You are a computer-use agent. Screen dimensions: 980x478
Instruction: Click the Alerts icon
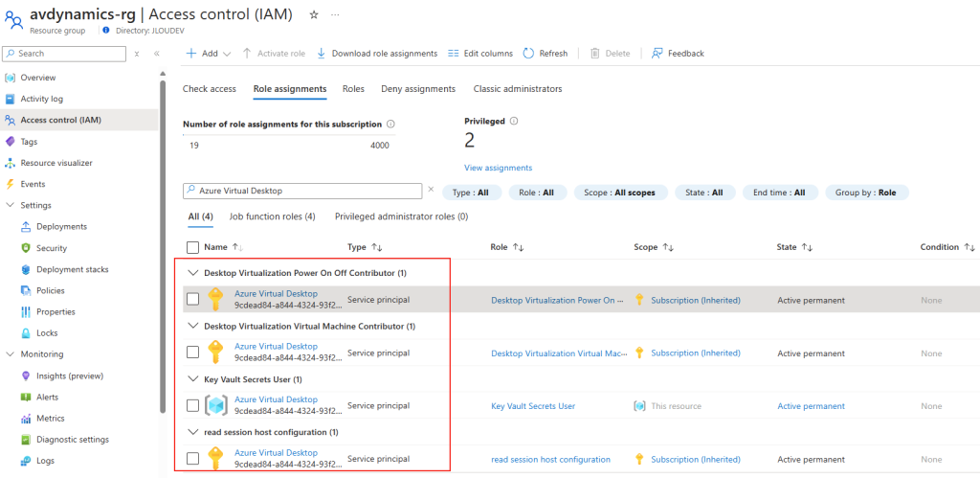pyautogui.click(x=26, y=397)
